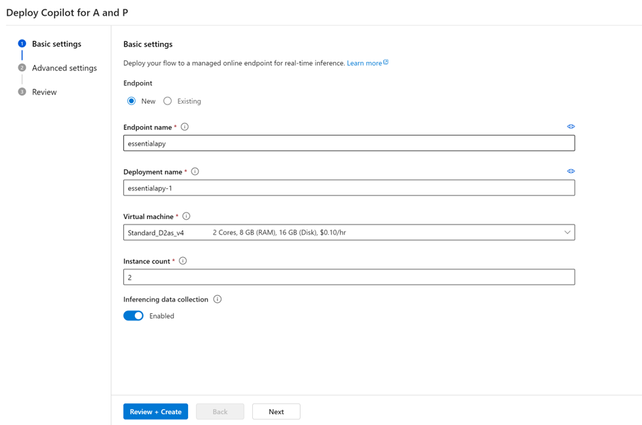The width and height of the screenshot is (642, 425).
Task: Click info icon beside Virtual machine label
Action: (x=187, y=216)
